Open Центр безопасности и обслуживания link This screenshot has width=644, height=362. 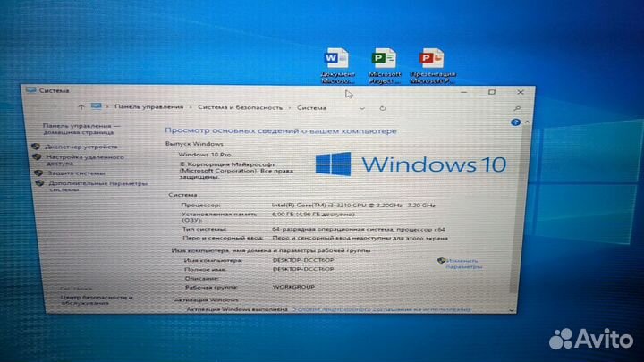[x=97, y=299]
